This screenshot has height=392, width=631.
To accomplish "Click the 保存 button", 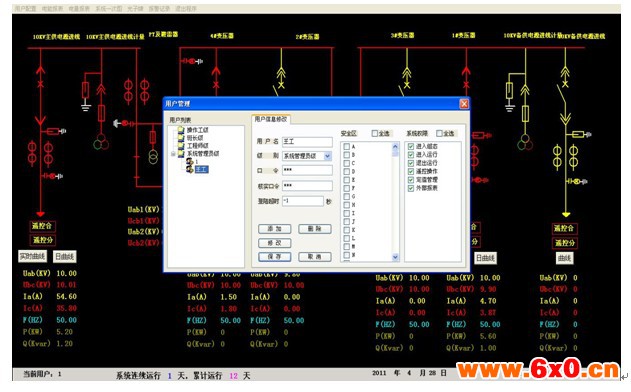I will [x=274, y=256].
